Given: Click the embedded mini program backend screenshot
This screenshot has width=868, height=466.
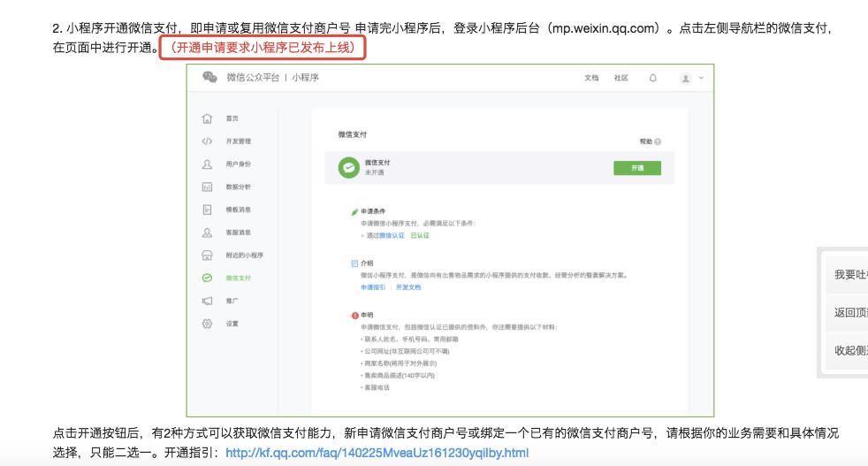Looking at the screenshot, I should point(450,241).
